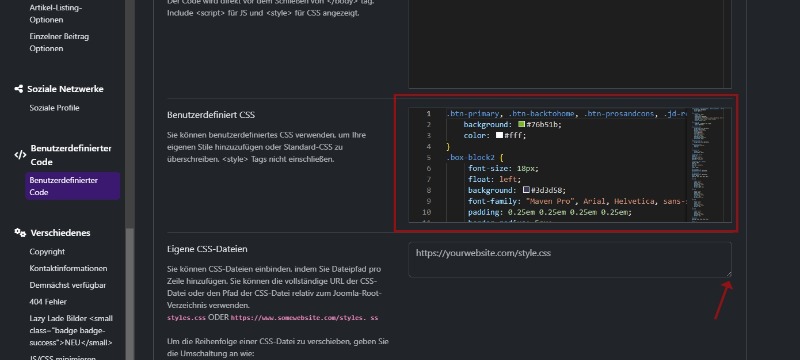The width and height of the screenshot is (800, 360).
Task: Click the Eigene CSS-Dateien label
Action: [207, 249]
